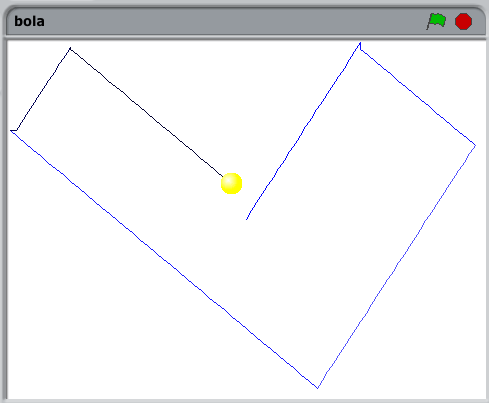Click the long black pen line leading to the ball
Screen dimensions: 489x403
pos(146,112)
